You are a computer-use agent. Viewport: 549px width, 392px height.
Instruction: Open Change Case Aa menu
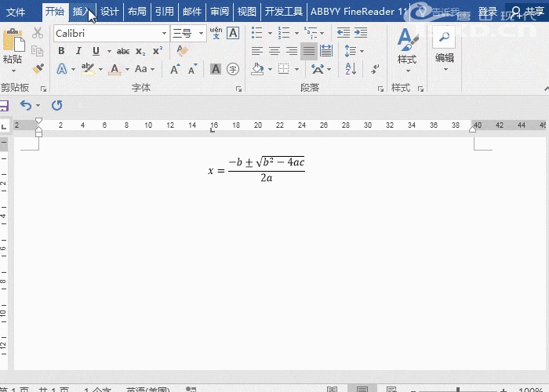[141, 69]
